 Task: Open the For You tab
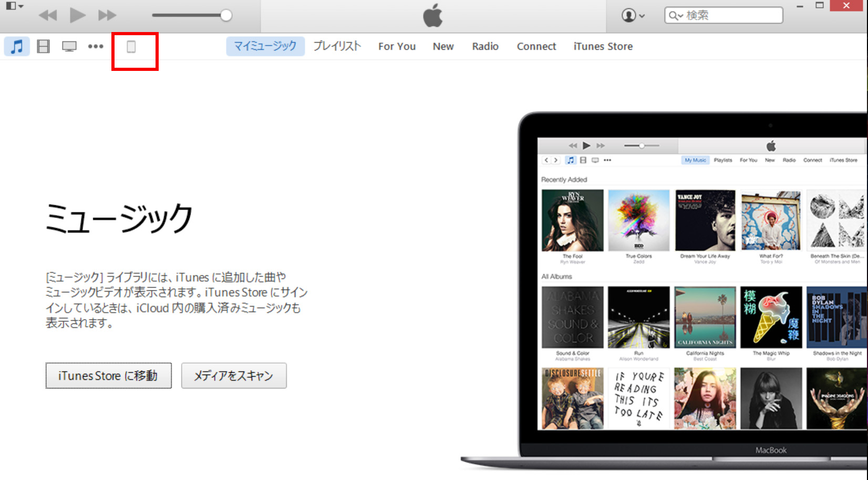tap(397, 46)
